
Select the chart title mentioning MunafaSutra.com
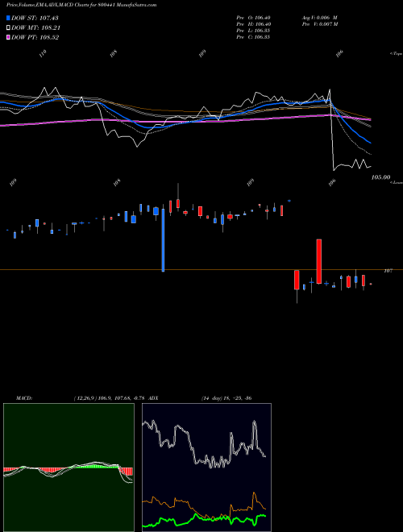click(x=81, y=5)
